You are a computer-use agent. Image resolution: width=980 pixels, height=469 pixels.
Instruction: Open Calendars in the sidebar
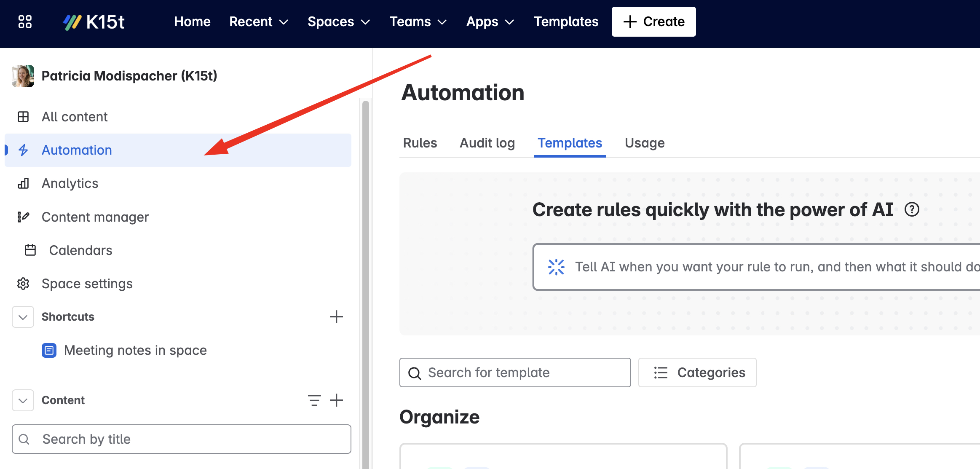tap(178, 250)
